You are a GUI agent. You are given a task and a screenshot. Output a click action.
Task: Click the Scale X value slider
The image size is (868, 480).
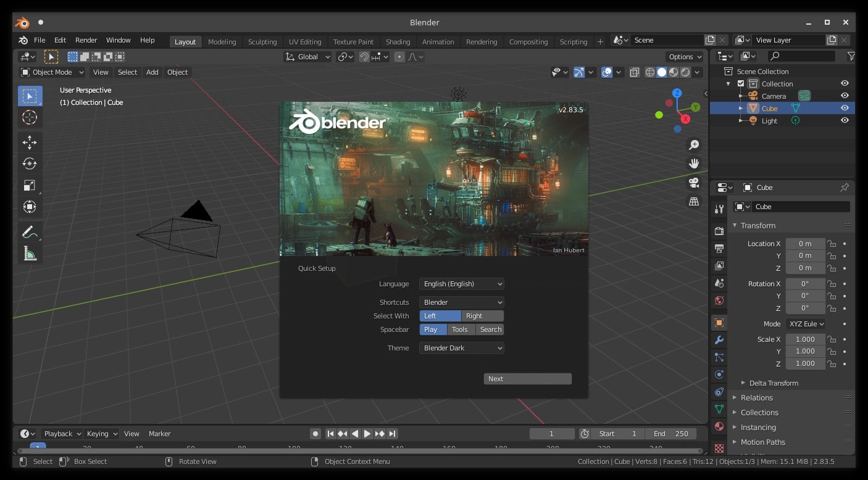coord(805,339)
